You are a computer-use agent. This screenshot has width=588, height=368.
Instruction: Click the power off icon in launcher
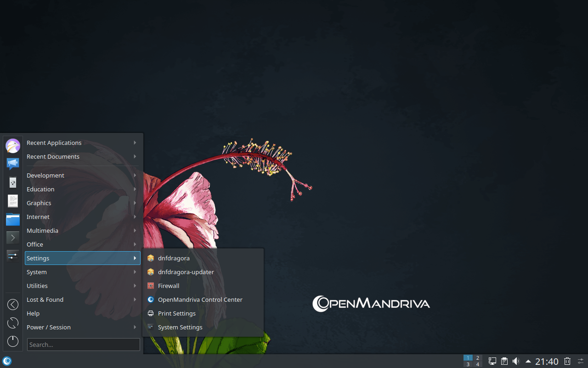(x=13, y=341)
